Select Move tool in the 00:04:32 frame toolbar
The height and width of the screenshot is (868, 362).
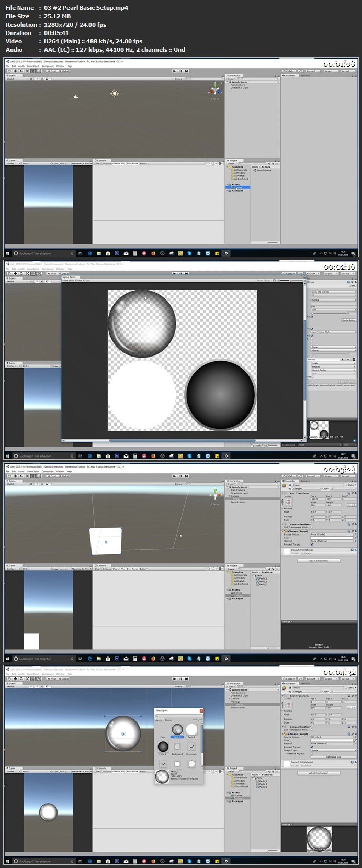tap(15, 678)
